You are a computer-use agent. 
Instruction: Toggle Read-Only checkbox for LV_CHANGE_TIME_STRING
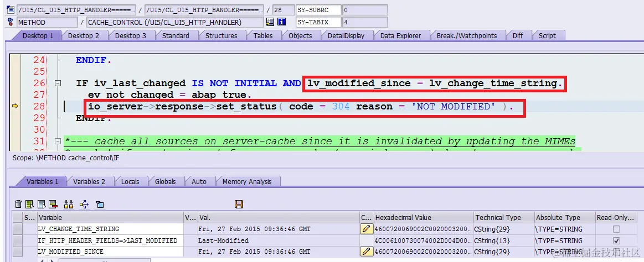click(616, 229)
